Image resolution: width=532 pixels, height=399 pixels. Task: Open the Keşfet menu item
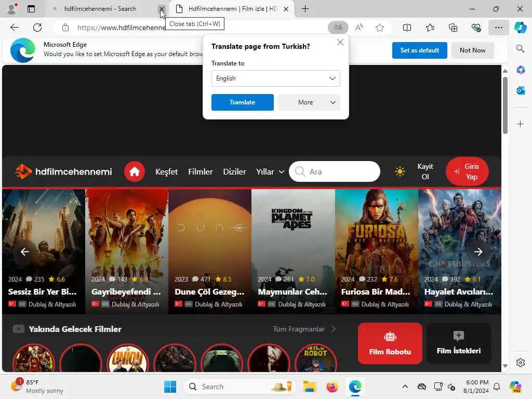click(x=166, y=171)
